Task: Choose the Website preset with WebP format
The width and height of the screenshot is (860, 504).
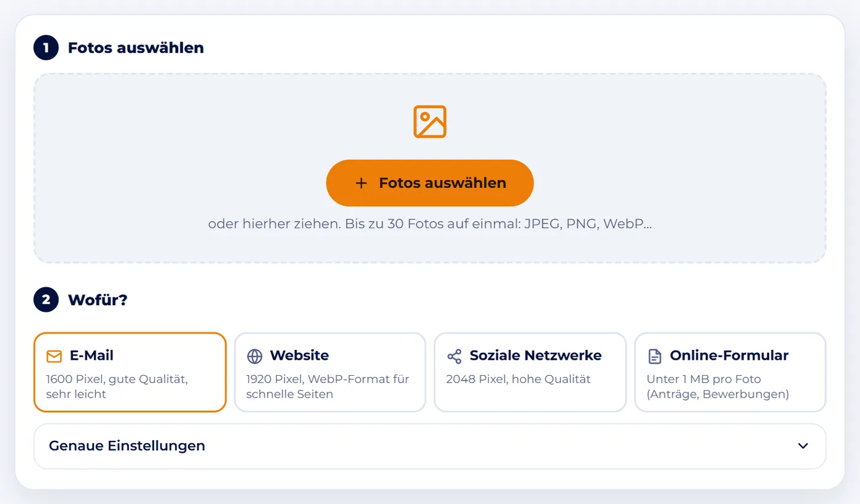Action: pos(330,372)
